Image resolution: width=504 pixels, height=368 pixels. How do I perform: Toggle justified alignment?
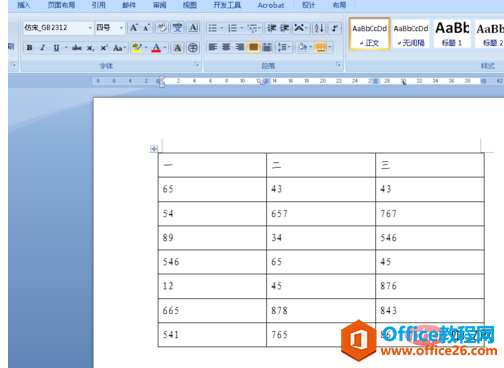pos(253,47)
